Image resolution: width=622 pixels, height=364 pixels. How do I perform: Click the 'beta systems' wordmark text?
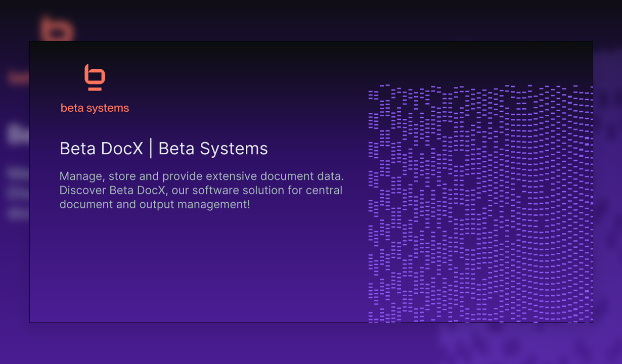(x=95, y=107)
